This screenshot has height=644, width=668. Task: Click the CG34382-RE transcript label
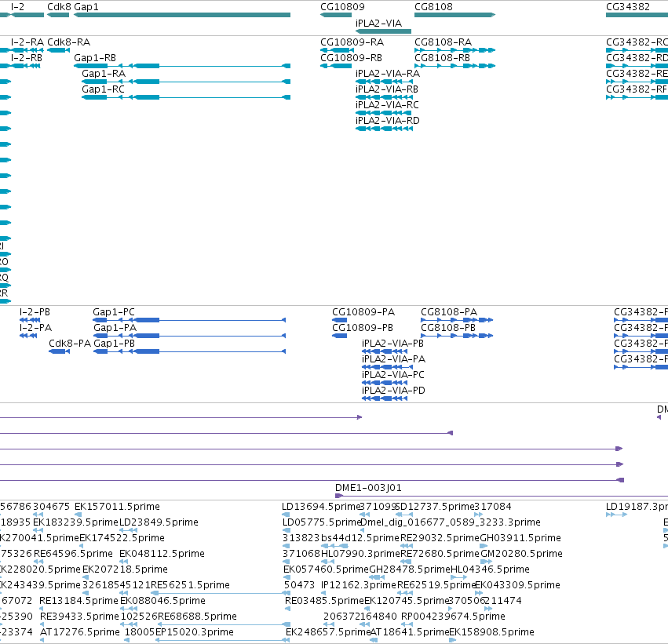[x=637, y=74]
